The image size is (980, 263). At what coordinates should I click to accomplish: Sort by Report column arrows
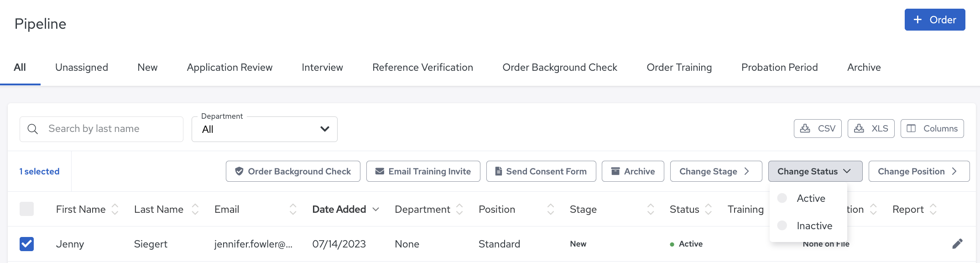click(x=933, y=209)
